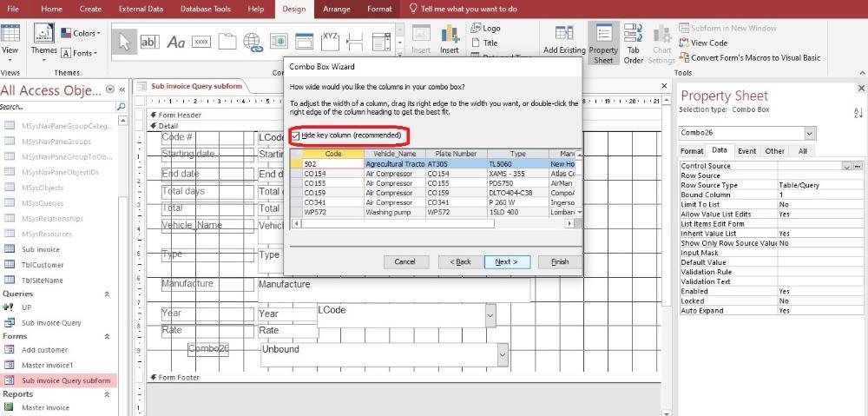This screenshot has height=416, width=868.
Task: Open the Event tab in Property Sheet
Action: [x=746, y=150]
